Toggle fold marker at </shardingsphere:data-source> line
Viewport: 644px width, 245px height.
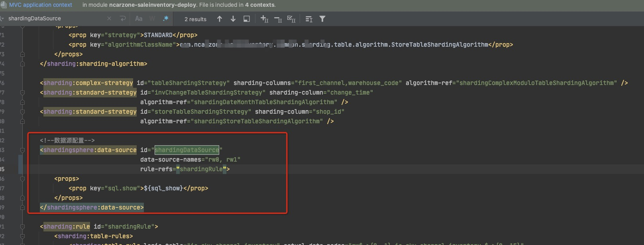(22, 207)
